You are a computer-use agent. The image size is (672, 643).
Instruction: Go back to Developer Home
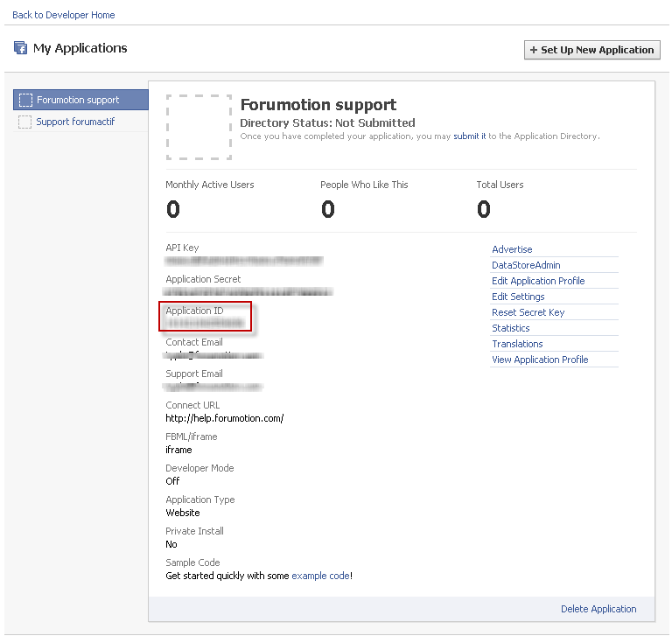coord(63,15)
